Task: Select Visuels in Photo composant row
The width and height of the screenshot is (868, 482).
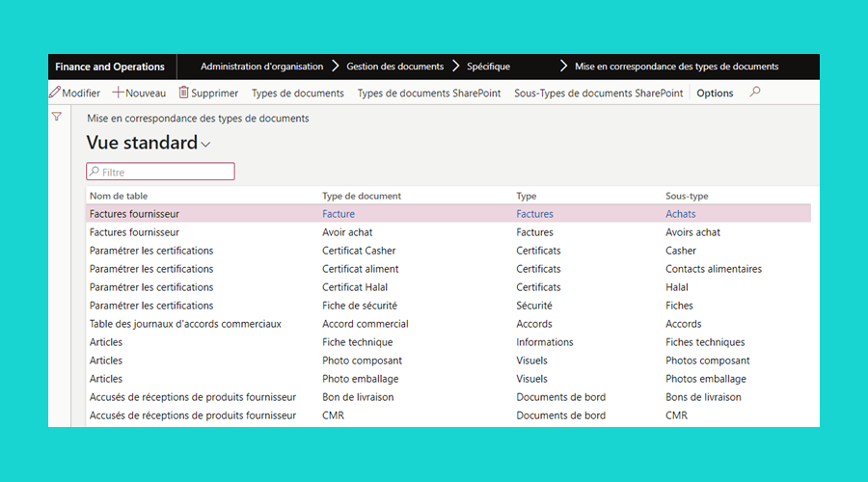Action: coord(531,361)
